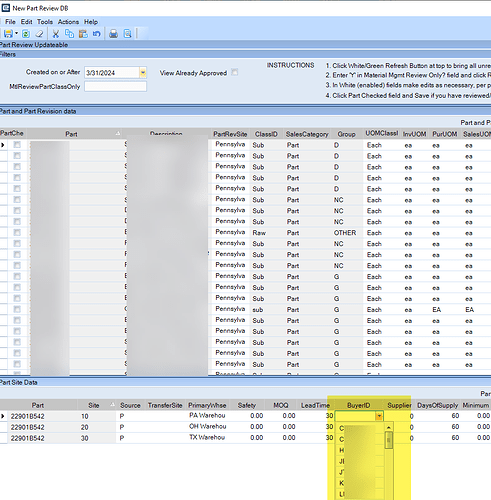The image size is (491, 500).
Task: Check PartChecked box in the Raw class row
Action: point(17,233)
